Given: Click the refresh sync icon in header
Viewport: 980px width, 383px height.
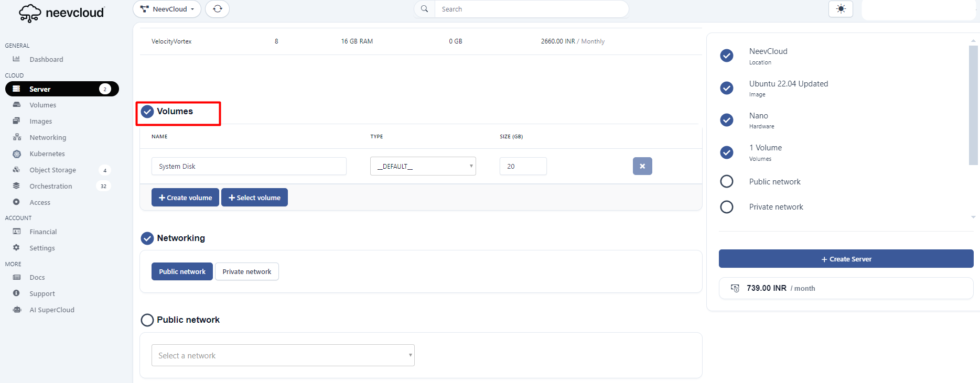Looking at the screenshot, I should point(217,9).
